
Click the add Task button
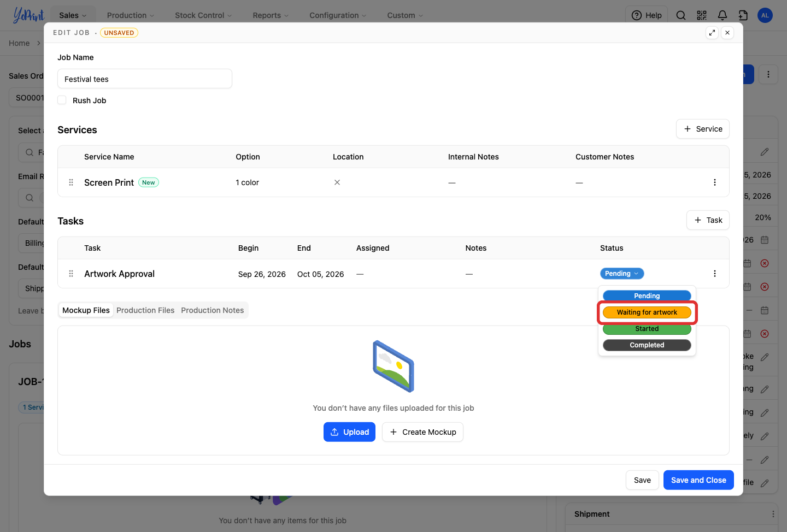click(x=708, y=220)
